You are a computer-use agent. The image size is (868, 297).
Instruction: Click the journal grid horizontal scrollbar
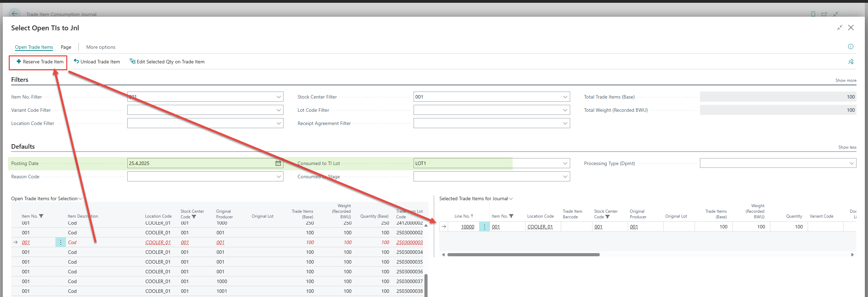pyautogui.click(x=523, y=255)
